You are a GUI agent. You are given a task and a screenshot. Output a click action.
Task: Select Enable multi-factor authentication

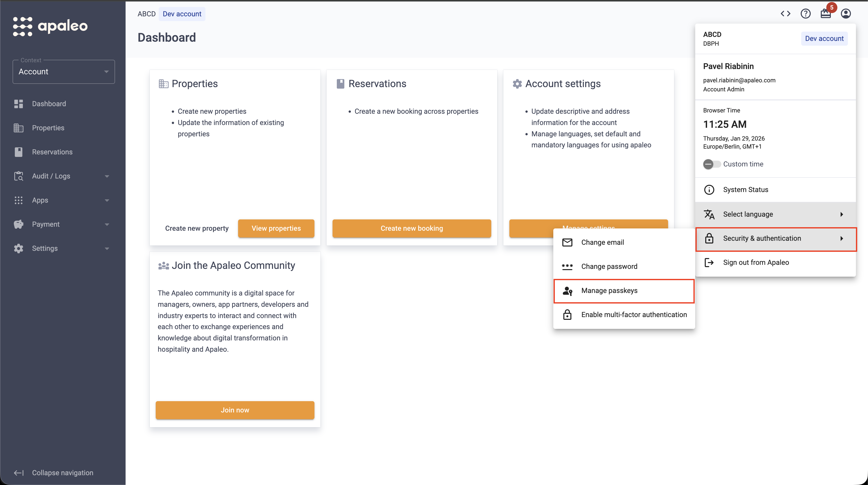[x=624, y=315]
